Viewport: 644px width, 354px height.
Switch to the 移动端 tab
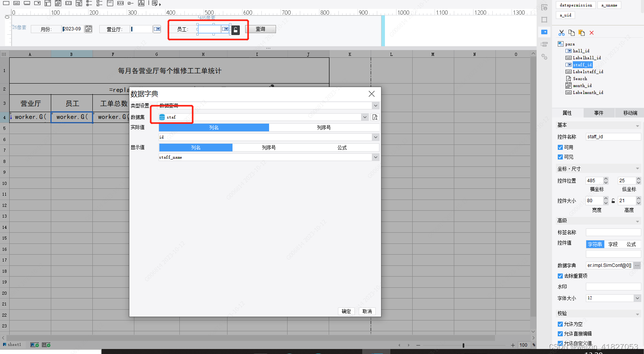point(630,113)
